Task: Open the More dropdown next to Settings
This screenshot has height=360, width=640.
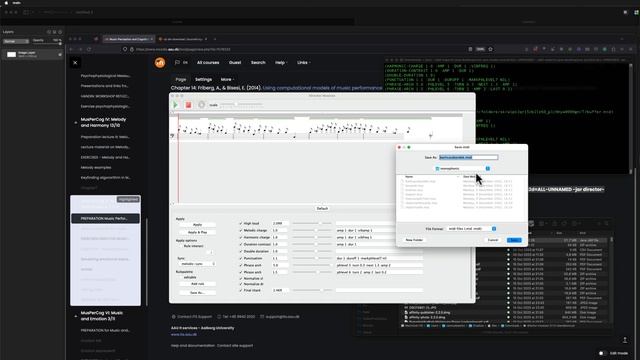Action: [227, 79]
